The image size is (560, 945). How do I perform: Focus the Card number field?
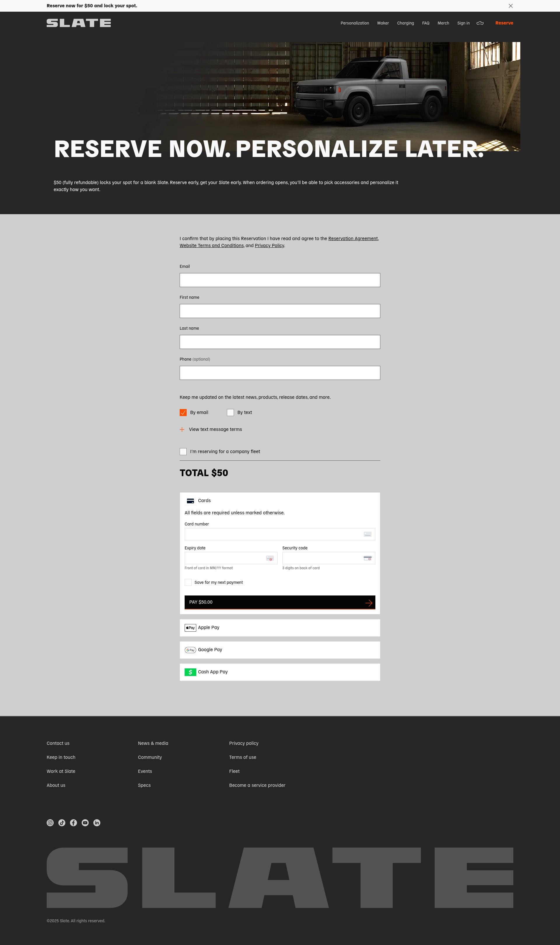click(x=280, y=534)
